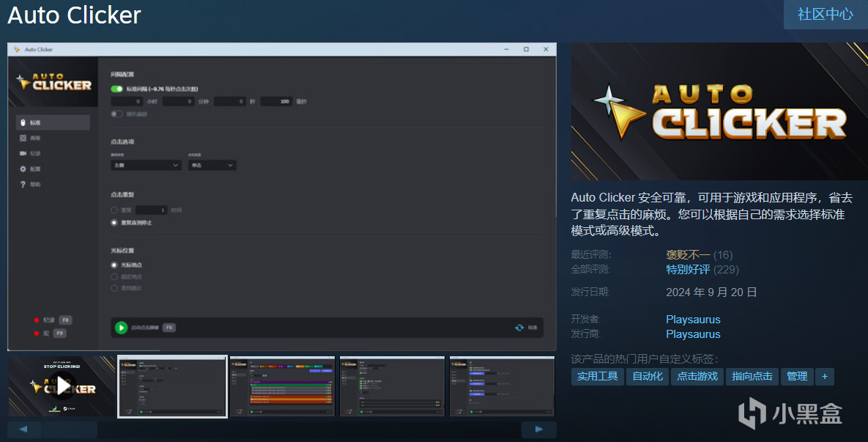Click the thumbnail strip scrollbar handle

click(70, 430)
